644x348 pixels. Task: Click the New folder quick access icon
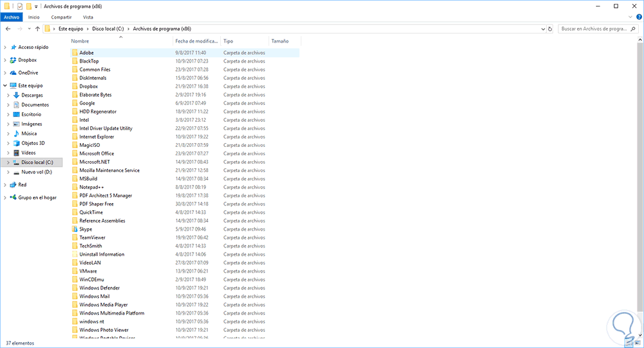(x=28, y=6)
